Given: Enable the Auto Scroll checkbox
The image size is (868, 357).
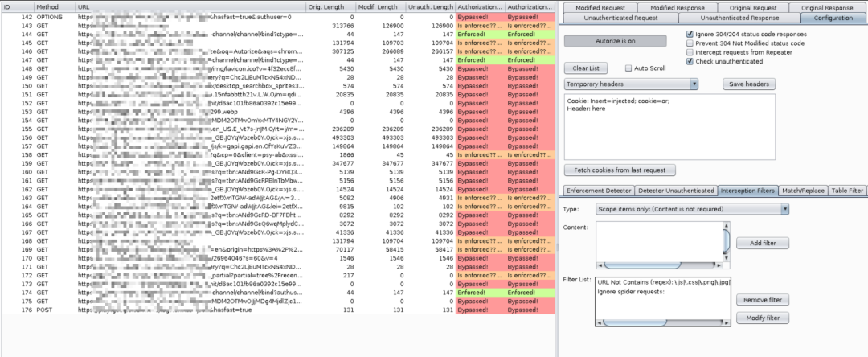Looking at the screenshot, I should (x=628, y=68).
